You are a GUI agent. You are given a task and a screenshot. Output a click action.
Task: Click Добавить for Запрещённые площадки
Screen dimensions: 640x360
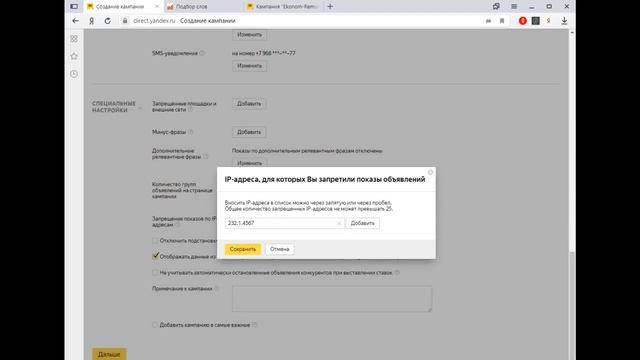[x=249, y=104]
